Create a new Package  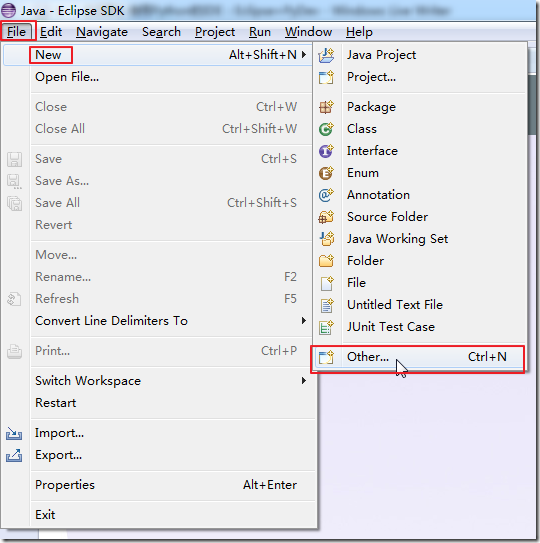[x=421, y=107]
